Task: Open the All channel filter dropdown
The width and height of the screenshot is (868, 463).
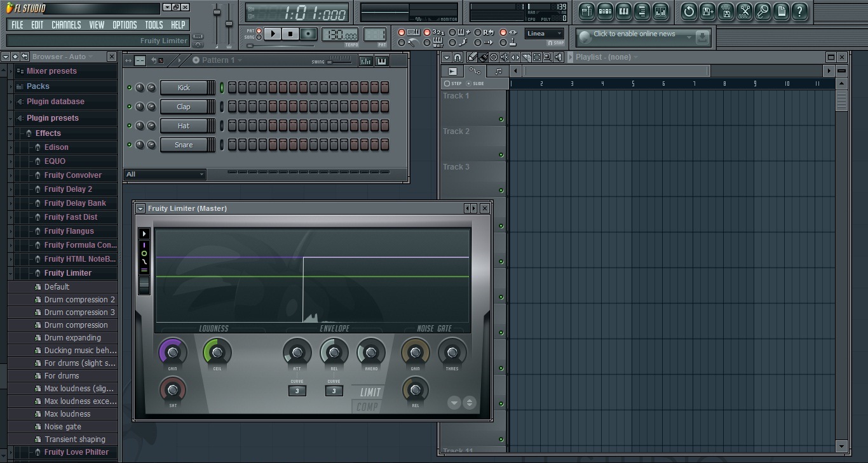Action: coord(165,174)
